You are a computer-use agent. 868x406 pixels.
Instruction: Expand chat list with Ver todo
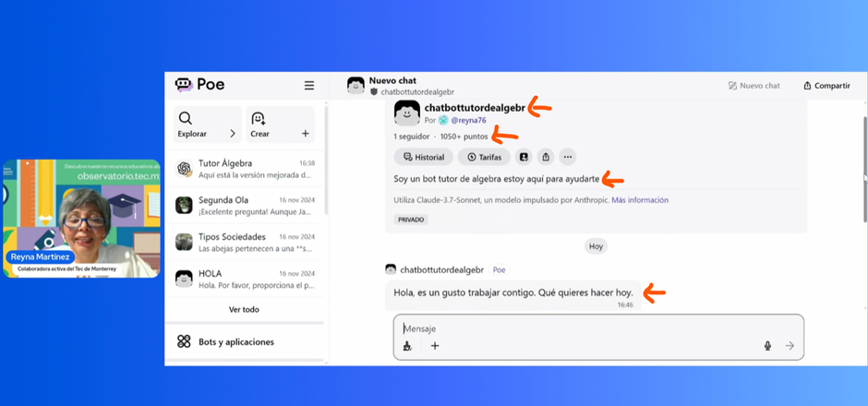(244, 309)
